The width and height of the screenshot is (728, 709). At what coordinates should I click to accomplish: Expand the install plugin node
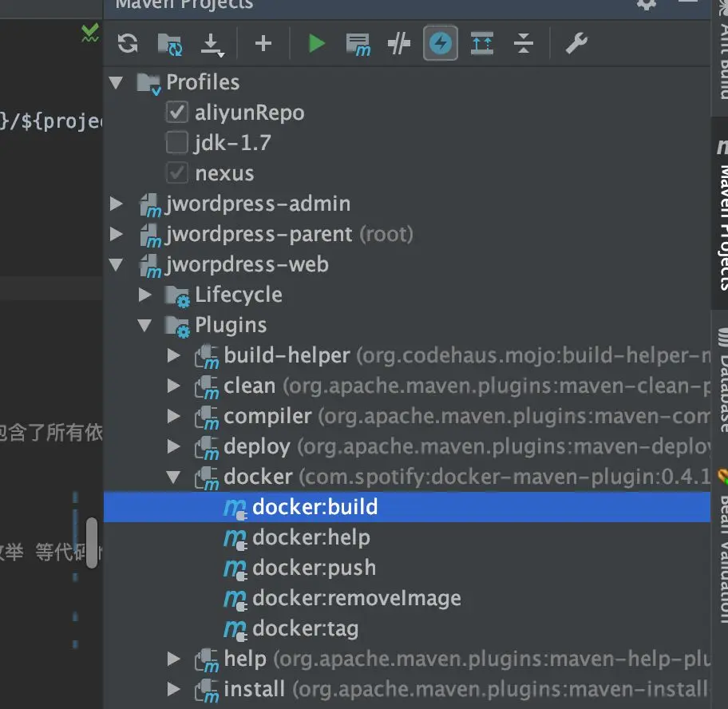174,690
